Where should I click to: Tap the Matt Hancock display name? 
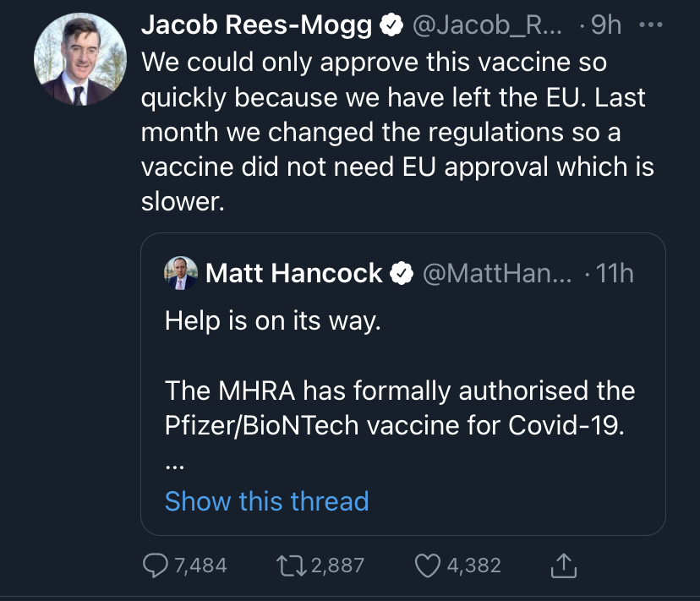click(x=294, y=273)
